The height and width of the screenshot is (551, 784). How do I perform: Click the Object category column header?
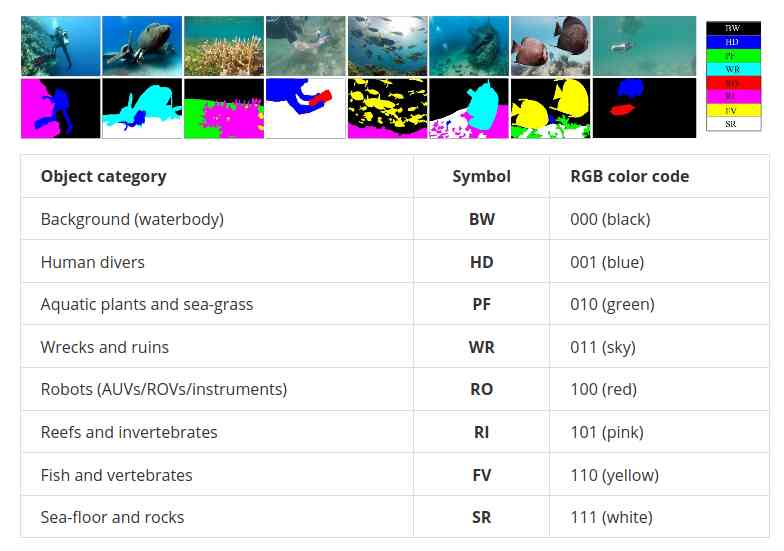[104, 176]
